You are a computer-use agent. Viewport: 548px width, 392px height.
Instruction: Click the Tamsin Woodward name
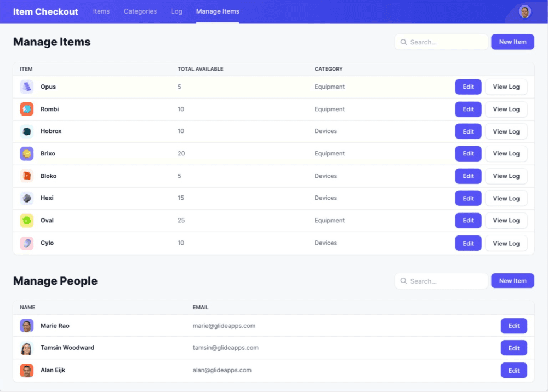(67, 348)
